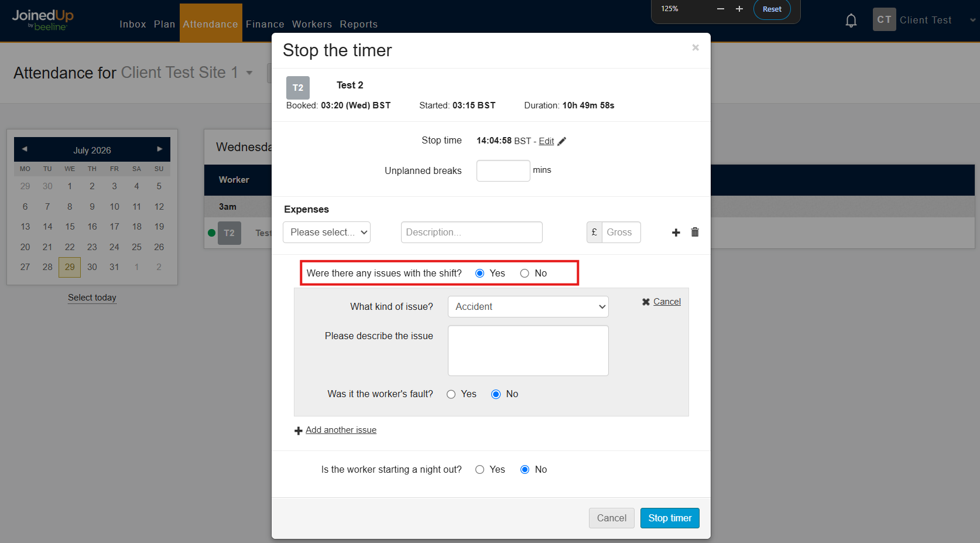Viewport: 980px width, 543px height.
Task: Select No for issues with the shift
Action: point(525,274)
